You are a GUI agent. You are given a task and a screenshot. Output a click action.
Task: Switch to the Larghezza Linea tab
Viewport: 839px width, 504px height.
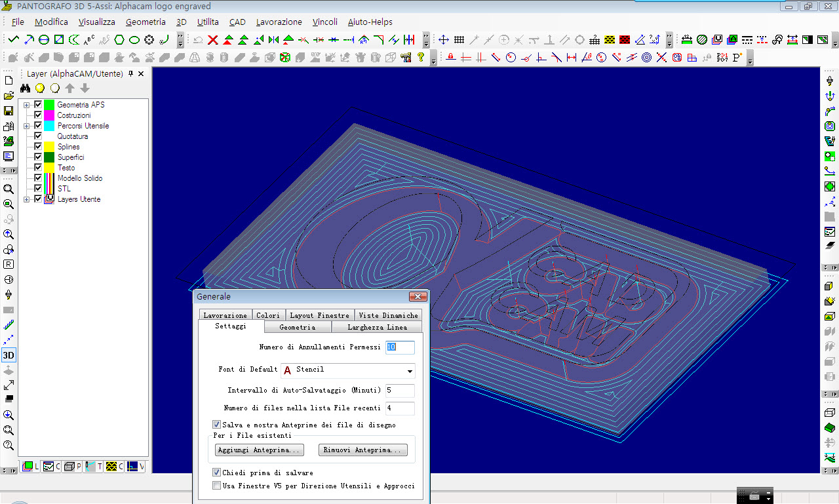point(378,327)
